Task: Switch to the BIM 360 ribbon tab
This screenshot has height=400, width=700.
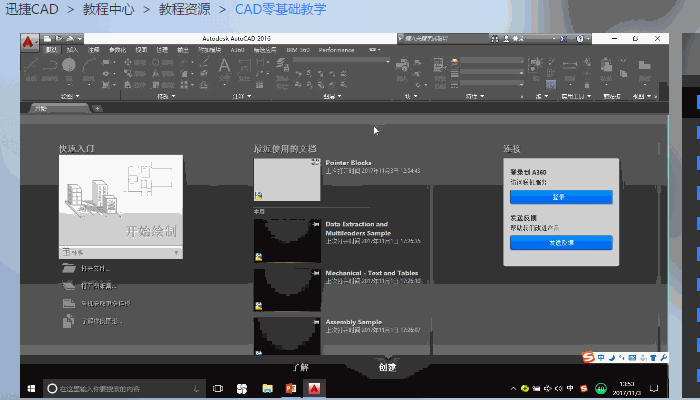Action: pyautogui.click(x=298, y=50)
